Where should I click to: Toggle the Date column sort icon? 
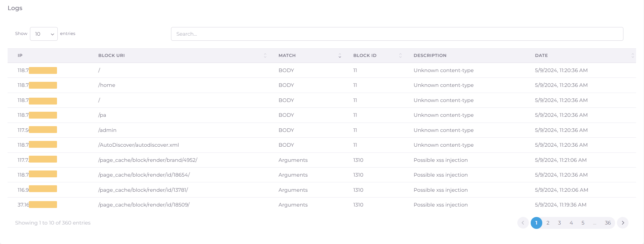[632, 56]
